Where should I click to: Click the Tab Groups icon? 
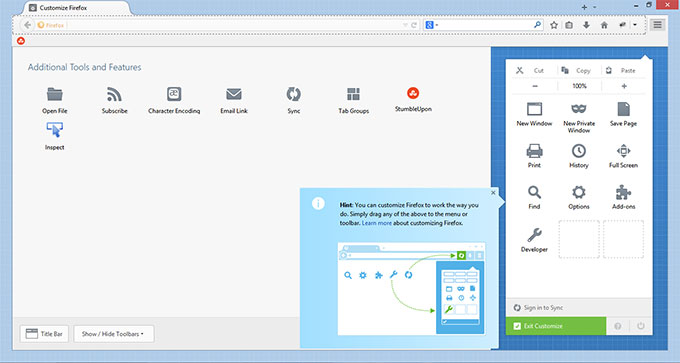click(x=353, y=94)
